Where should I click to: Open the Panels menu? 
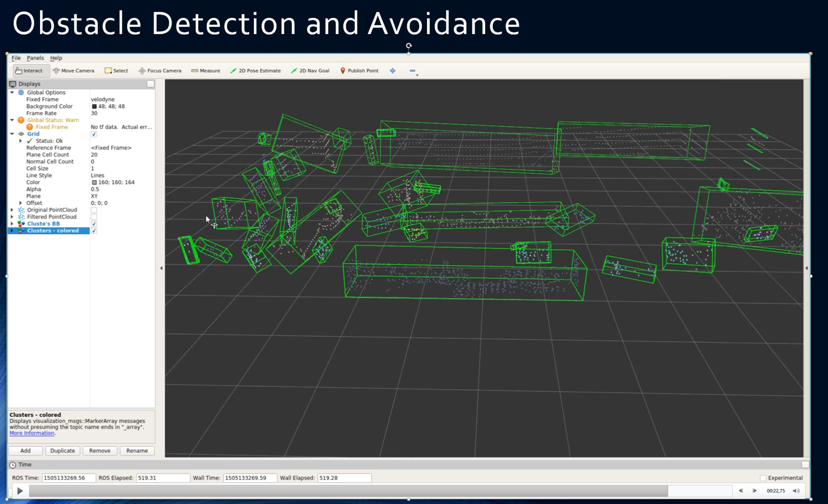(x=35, y=58)
